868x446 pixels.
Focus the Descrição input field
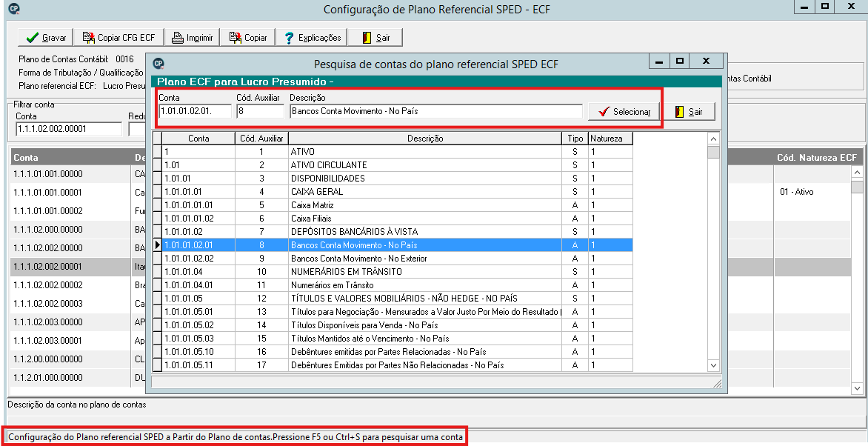[x=435, y=111]
